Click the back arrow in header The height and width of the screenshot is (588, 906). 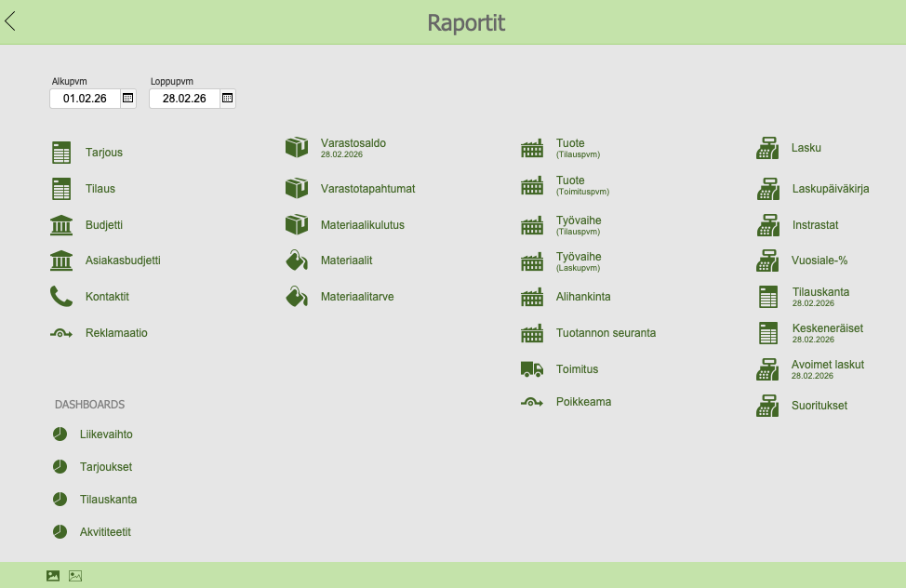pyautogui.click(x=11, y=21)
